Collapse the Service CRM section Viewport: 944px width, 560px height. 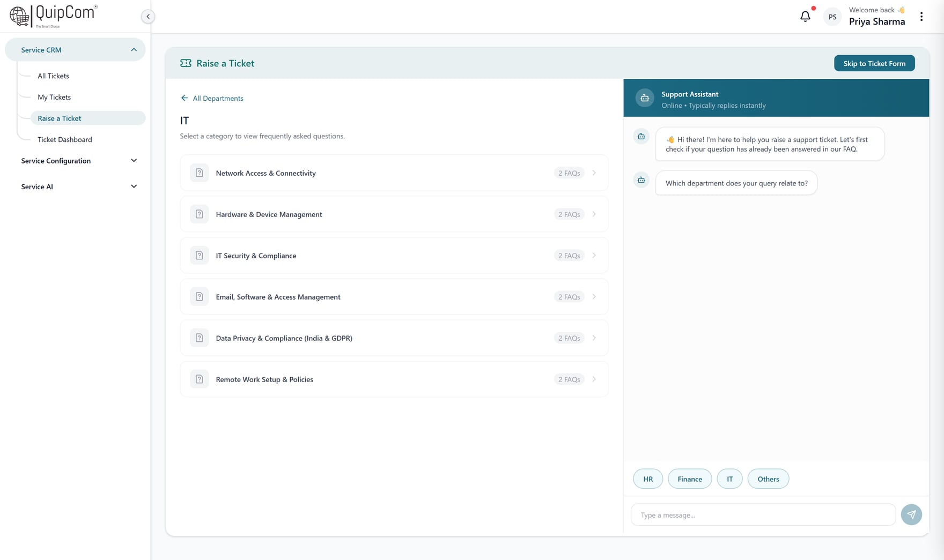(75, 50)
